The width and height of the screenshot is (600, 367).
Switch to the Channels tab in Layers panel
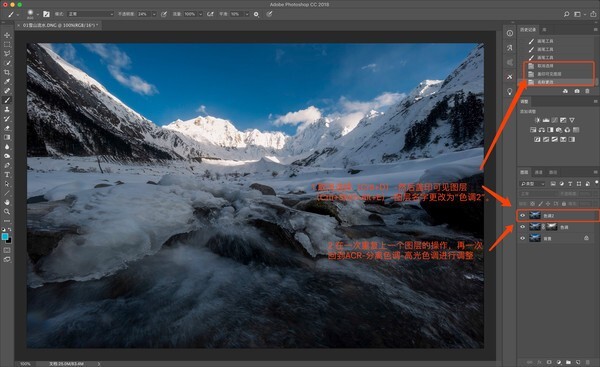tap(538, 173)
